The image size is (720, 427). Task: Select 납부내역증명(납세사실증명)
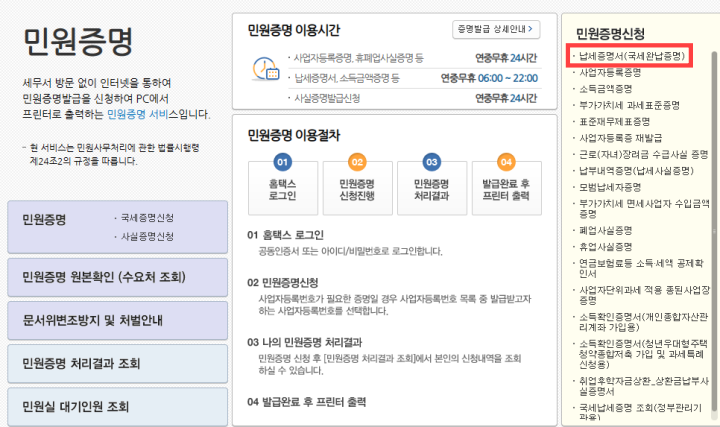point(636,171)
